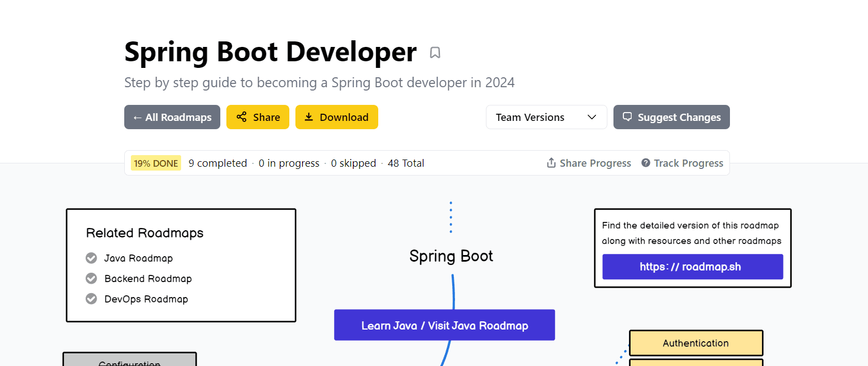Download the roadmap
Screen dimensions: 868x366
337,117
